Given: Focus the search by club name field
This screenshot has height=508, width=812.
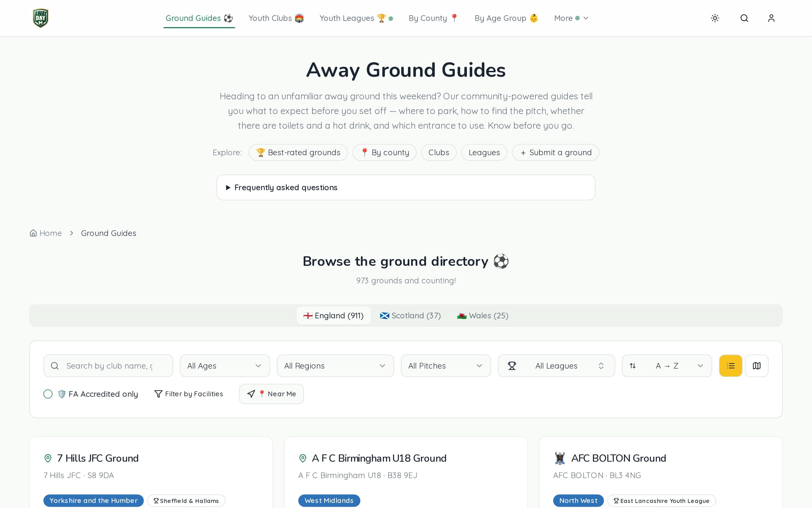Looking at the screenshot, I should (108, 365).
